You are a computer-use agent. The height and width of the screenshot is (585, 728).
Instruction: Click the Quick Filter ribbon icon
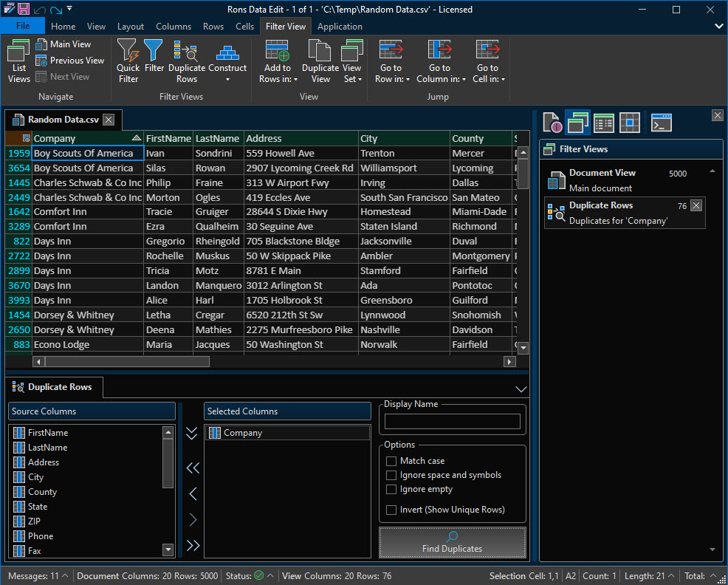point(128,61)
